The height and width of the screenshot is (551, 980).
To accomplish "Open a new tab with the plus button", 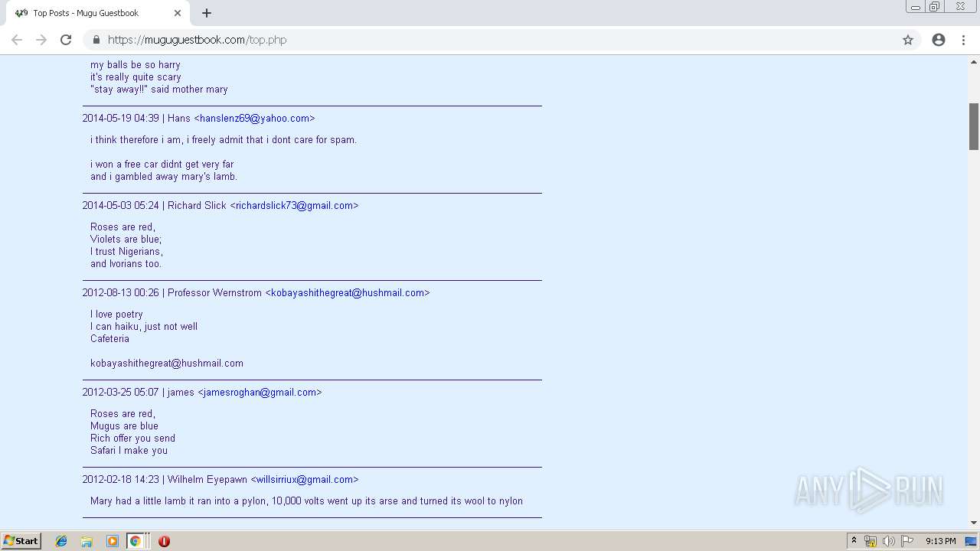I will pyautogui.click(x=207, y=13).
